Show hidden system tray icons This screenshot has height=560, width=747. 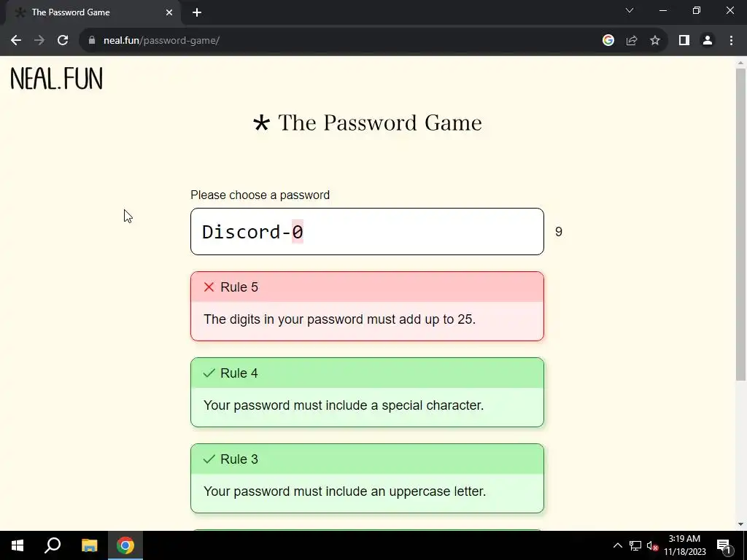coord(617,545)
